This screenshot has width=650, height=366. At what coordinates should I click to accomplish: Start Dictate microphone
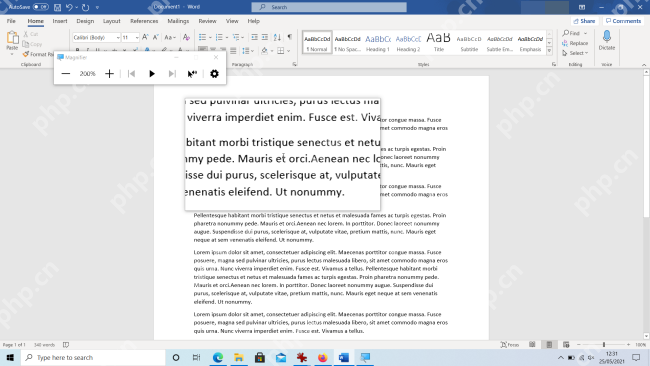(607, 40)
